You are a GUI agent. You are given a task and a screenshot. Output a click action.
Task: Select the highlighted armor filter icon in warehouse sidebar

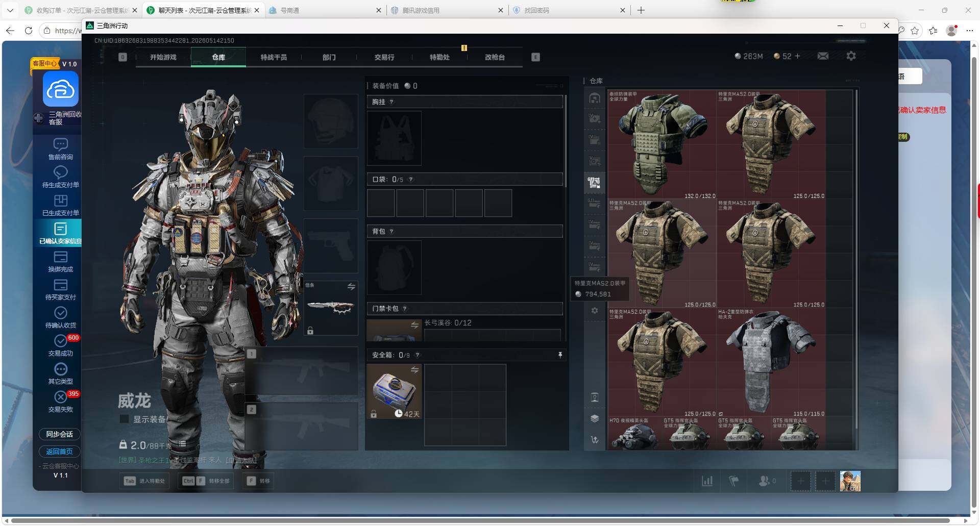pos(594,182)
